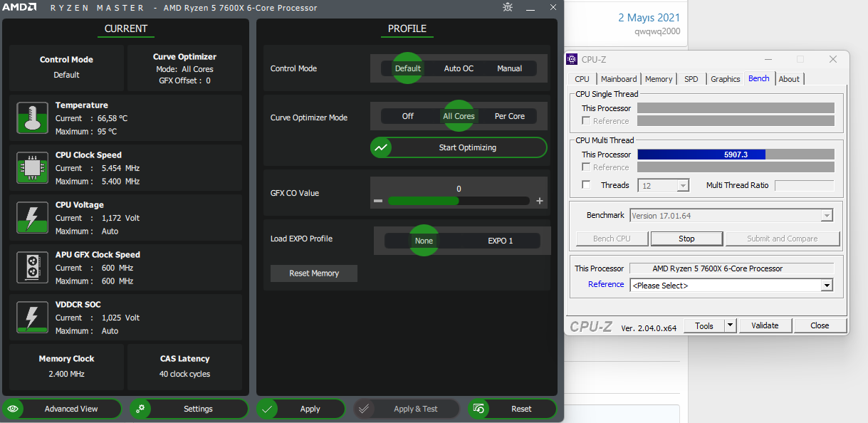This screenshot has height=423, width=868.
Task: Click the APU GFX Clock Speed card icon
Action: (32, 268)
